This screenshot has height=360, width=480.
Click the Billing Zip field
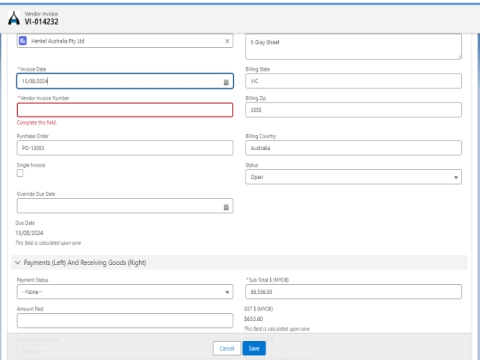tap(354, 110)
